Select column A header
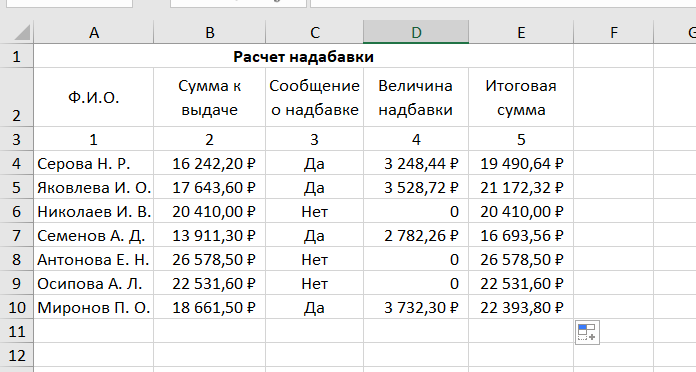 [x=94, y=32]
